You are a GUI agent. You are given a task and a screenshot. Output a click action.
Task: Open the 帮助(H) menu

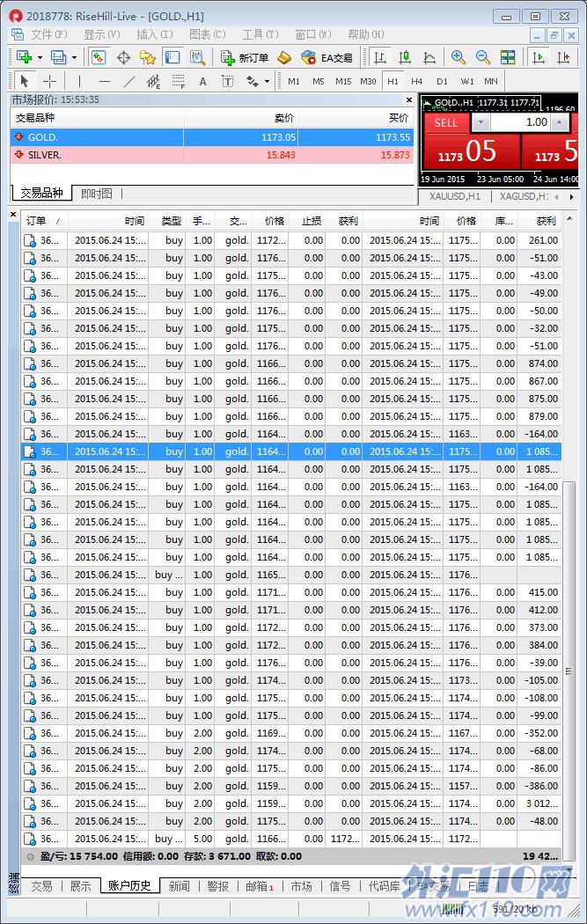(x=365, y=35)
